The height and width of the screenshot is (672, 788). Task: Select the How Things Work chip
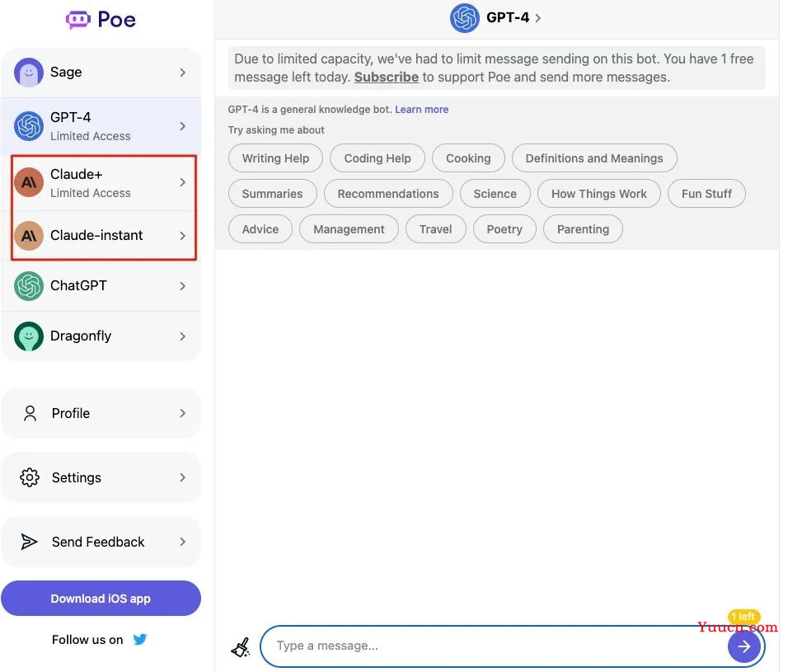599,194
